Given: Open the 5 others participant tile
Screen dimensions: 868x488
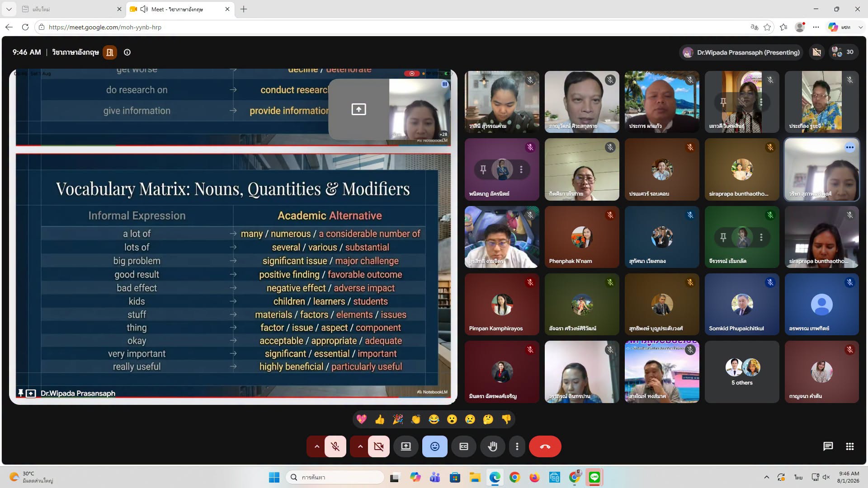Looking at the screenshot, I should tap(742, 372).
